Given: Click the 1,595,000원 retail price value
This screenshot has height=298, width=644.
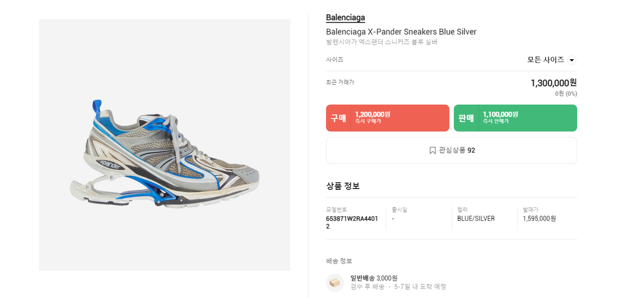Looking at the screenshot, I should 540,219.
